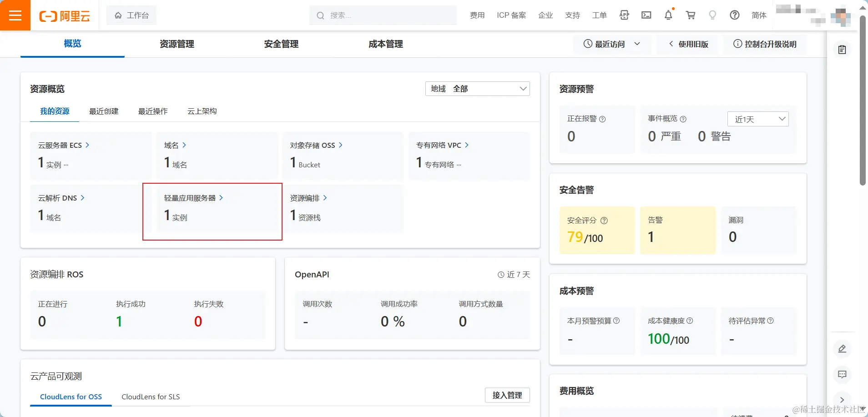Image resolution: width=868 pixels, height=417 pixels.
Task: Open the help question mark icon
Action: pyautogui.click(x=734, y=15)
